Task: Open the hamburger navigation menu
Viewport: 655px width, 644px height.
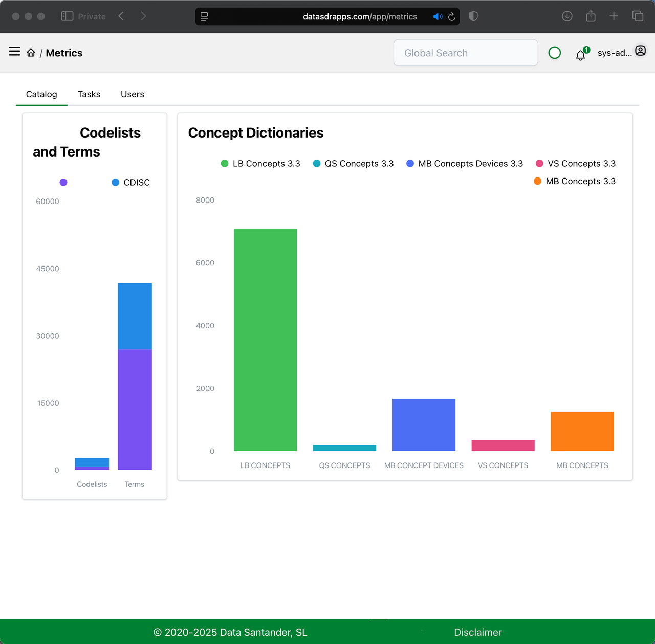Action: click(x=14, y=51)
